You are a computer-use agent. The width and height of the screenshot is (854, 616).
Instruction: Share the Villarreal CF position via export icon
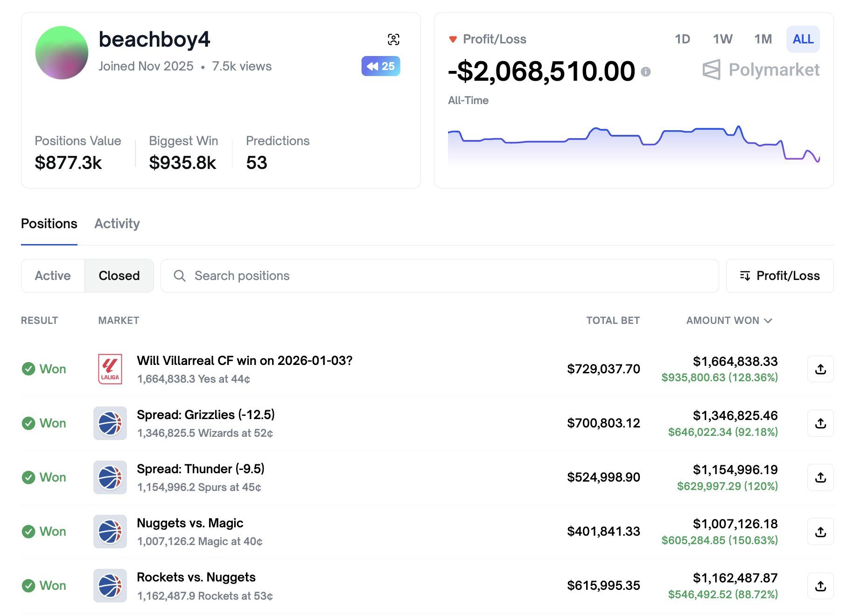click(820, 369)
